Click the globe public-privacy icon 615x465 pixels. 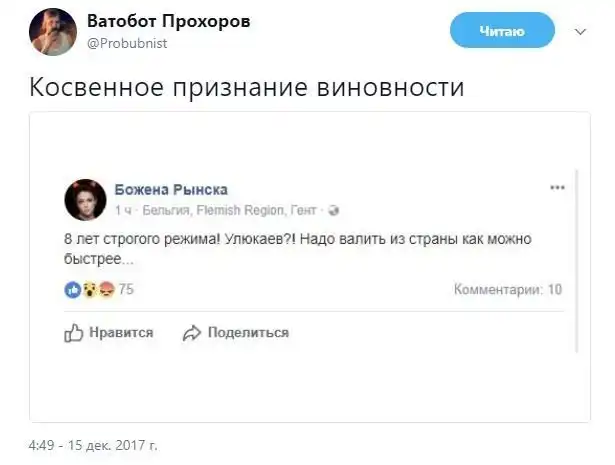tap(334, 211)
